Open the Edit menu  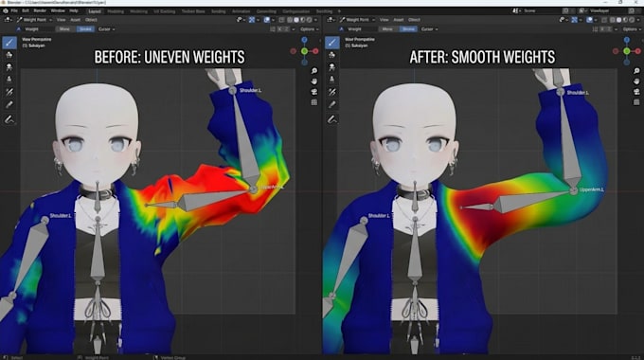pos(26,10)
